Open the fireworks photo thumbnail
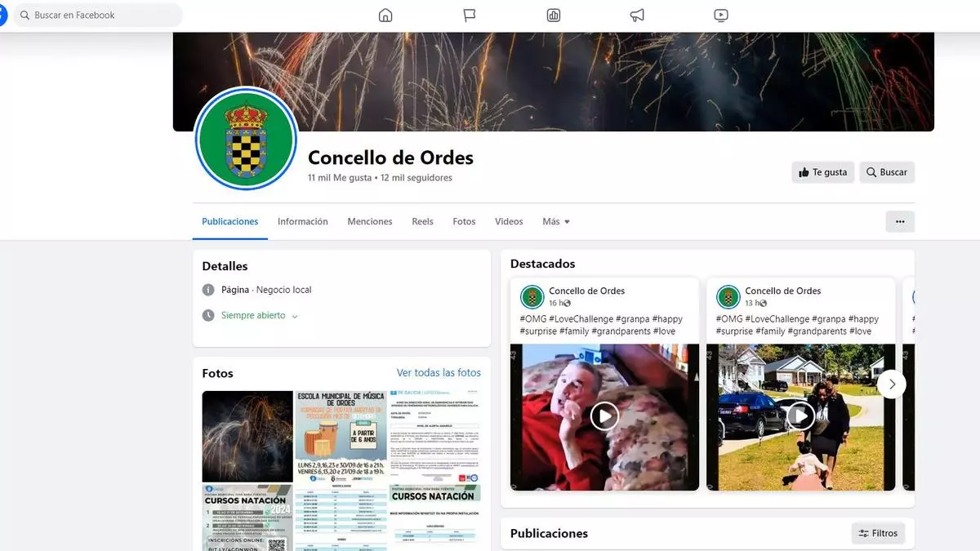Screen dimensions: 980x551 tap(247, 436)
